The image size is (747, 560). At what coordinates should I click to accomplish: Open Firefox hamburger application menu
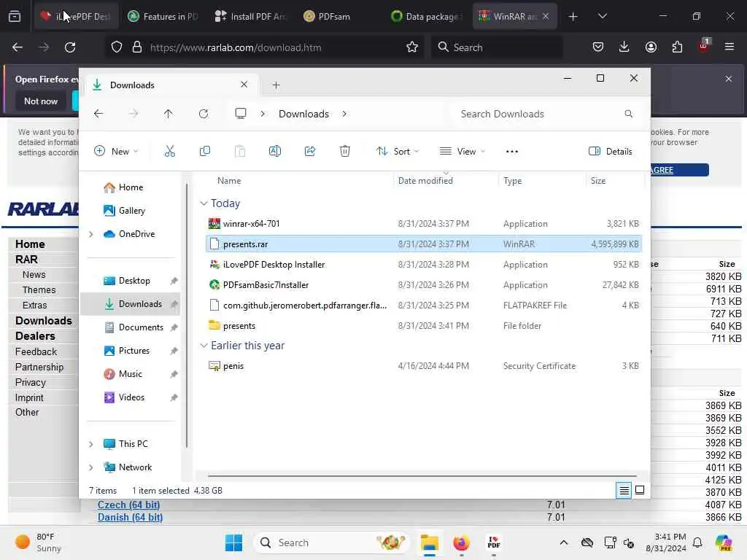(x=729, y=47)
